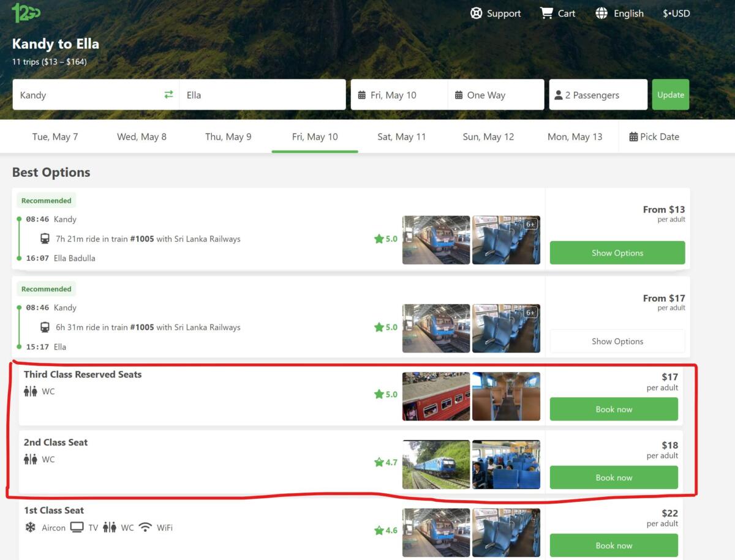Image resolution: width=735 pixels, height=560 pixels.
Task: Collapse Show Options for the $17 train
Action: tap(617, 342)
